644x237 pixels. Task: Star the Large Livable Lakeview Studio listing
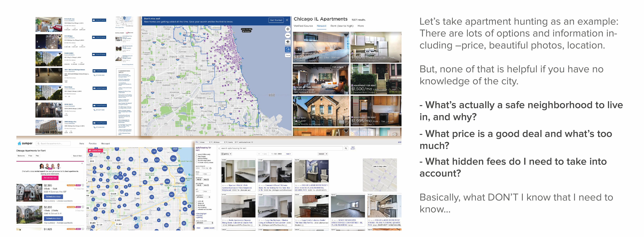click(296, 220)
